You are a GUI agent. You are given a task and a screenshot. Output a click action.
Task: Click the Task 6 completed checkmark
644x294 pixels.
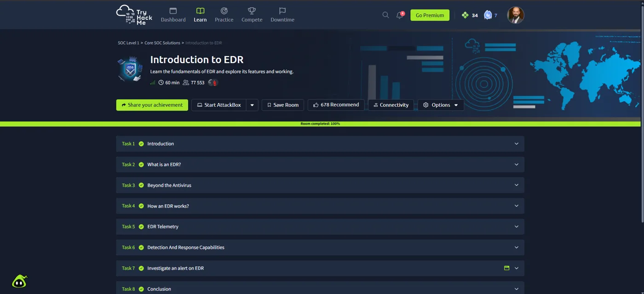pos(141,248)
